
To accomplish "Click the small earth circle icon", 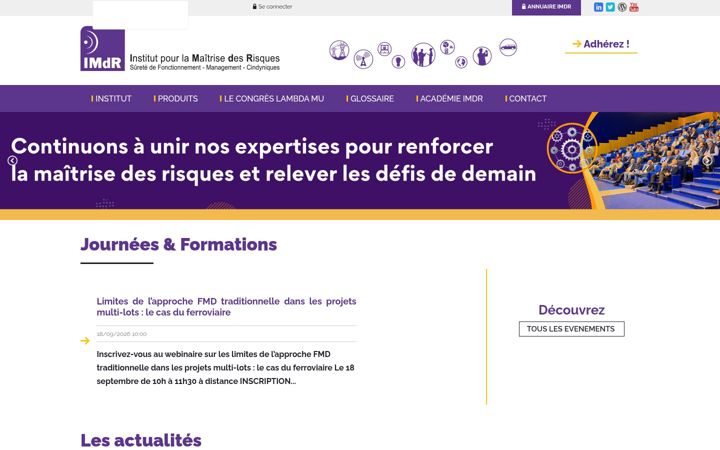I will coord(461,62).
